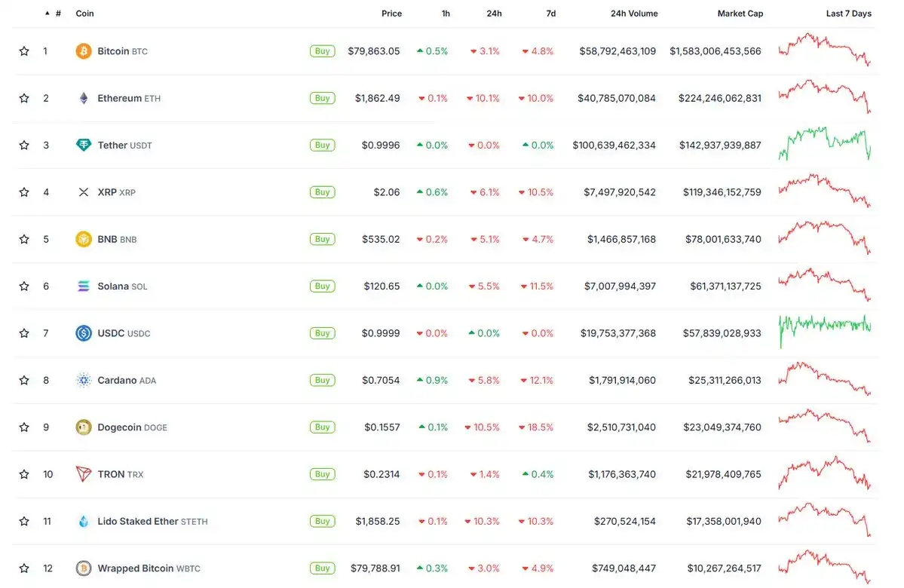Toggle favorite star for Bitcoin
904x588 pixels.
click(x=24, y=51)
